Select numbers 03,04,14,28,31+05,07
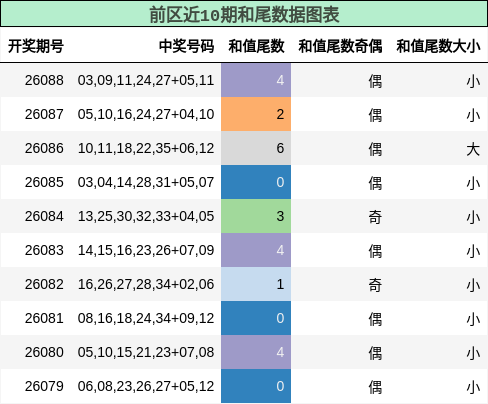Screen dimensions: 488x404 (x=146, y=182)
